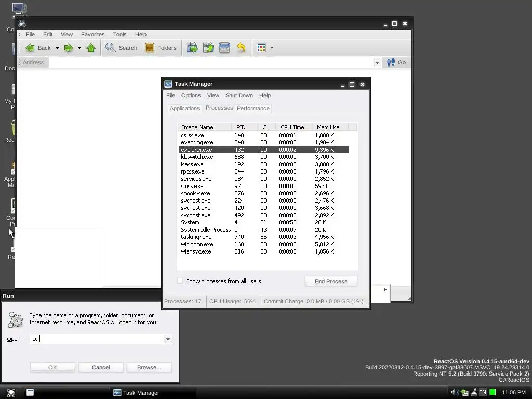Click the Run dialog Open text field

click(x=97, y=339)
